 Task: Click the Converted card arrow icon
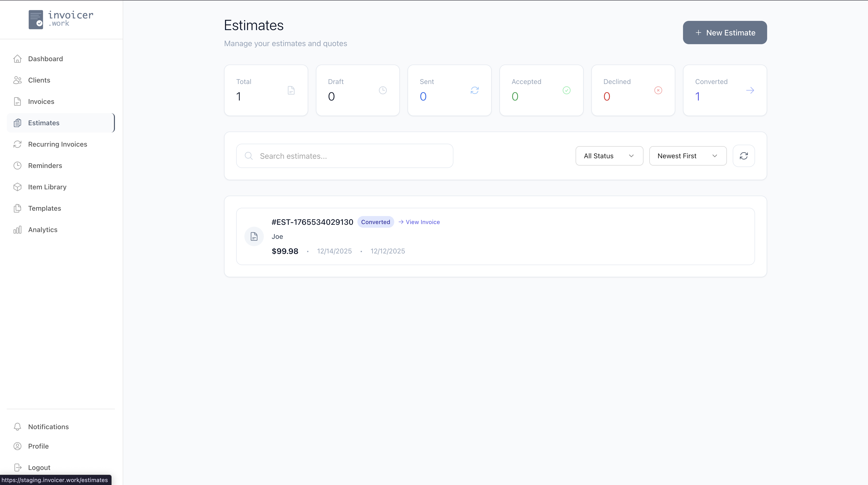[750, 90]
